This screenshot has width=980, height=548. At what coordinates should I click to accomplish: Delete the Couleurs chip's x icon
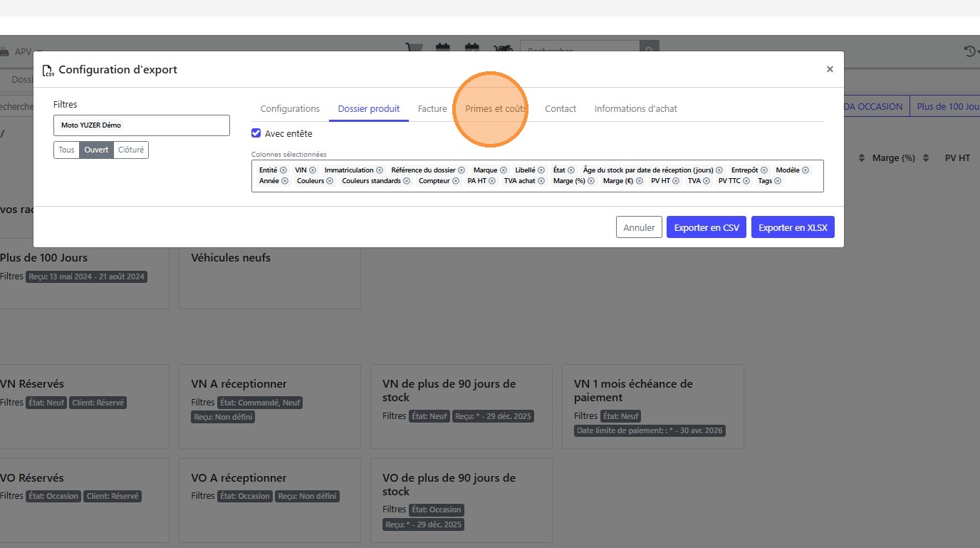pyautogui.click(x=330, y=181)
